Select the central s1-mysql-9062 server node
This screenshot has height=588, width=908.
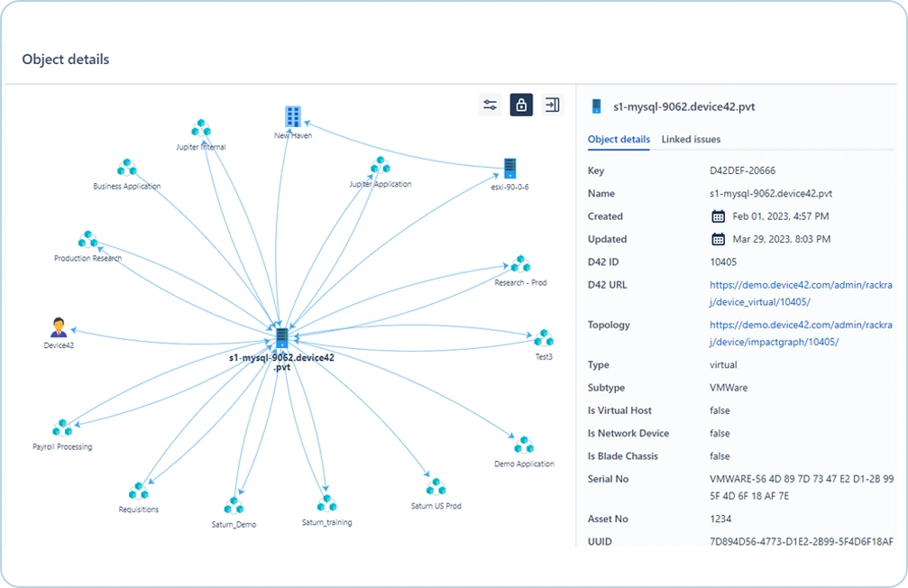[282, 337]
